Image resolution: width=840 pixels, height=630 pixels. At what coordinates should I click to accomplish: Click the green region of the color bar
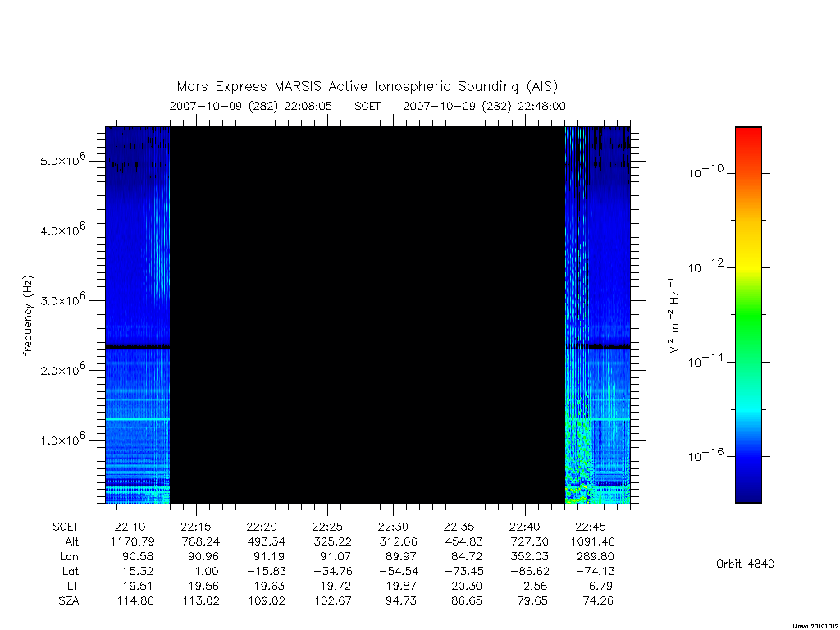[x=748, y=316]
